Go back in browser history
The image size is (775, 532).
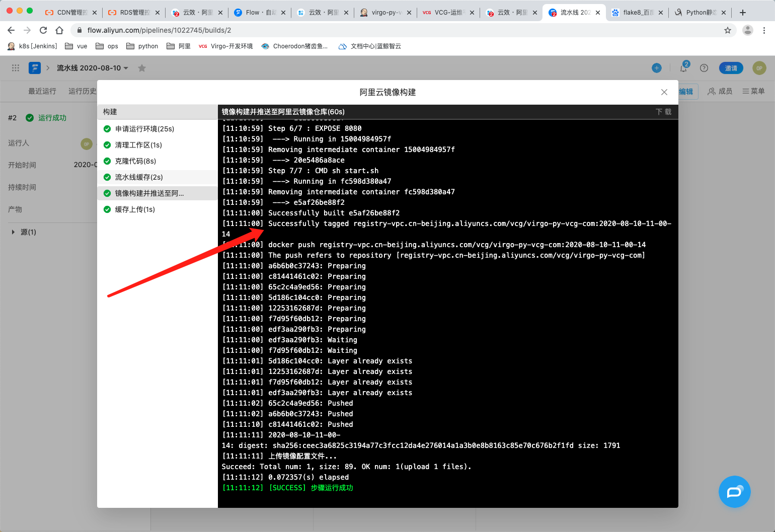pyautogui.click(x=11, y=30)
